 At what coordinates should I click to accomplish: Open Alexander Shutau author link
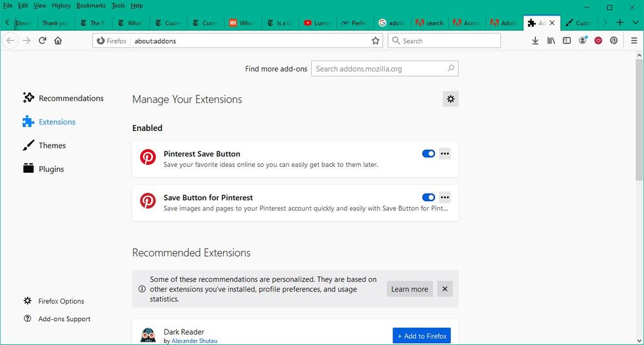point(194,341)
